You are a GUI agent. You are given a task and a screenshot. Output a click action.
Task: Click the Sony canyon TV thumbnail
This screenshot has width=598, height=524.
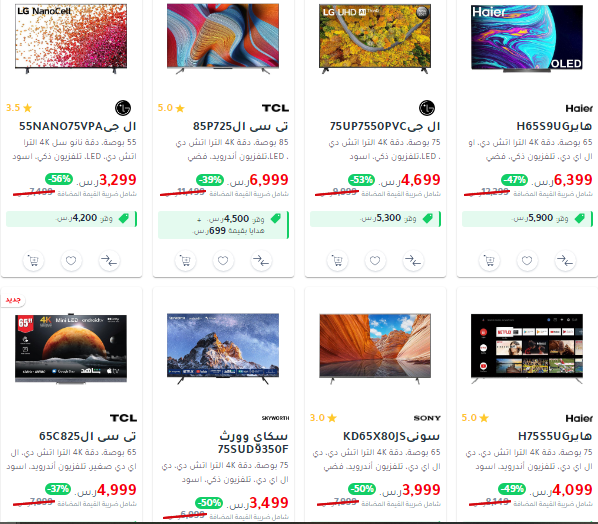pos(375,348)
